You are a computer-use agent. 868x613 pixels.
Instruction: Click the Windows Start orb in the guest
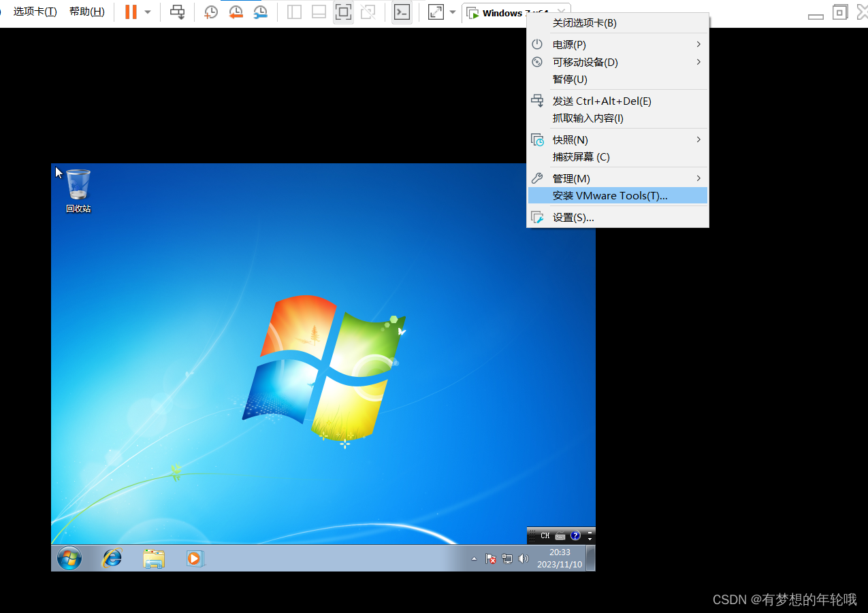(69, 558)
